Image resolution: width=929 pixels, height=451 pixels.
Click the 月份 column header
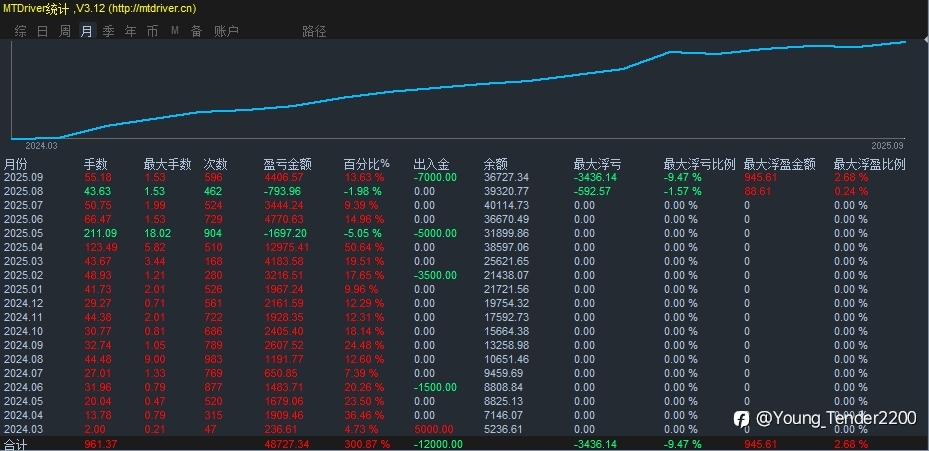15,164
